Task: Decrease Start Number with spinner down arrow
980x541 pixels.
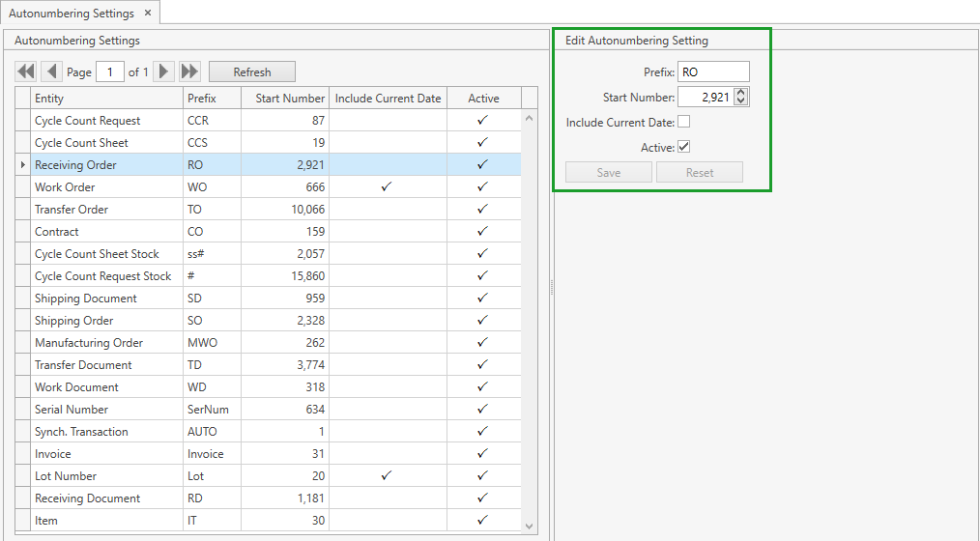Action: 741,100
